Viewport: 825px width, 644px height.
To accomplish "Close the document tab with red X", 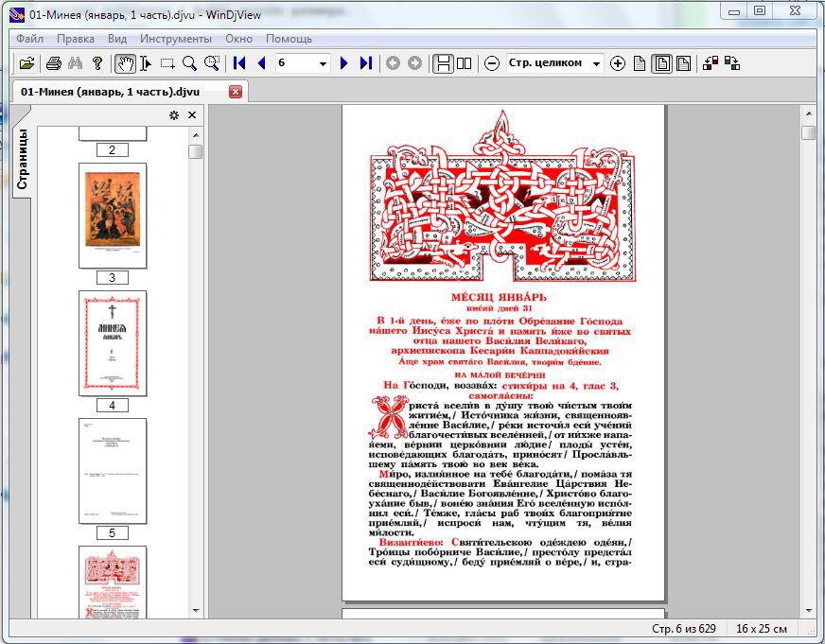I will pyautogui.click(x=236, y=92).
